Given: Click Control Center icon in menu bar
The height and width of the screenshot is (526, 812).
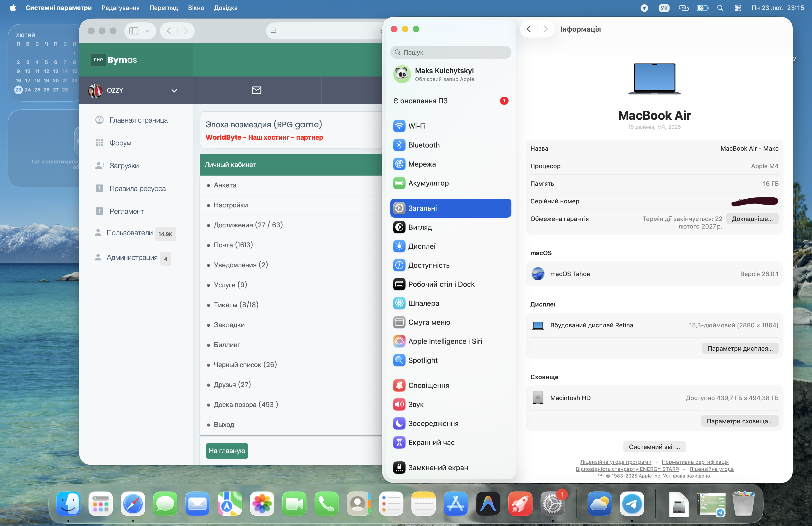Looking at the screenshot, I should point(738,8).
